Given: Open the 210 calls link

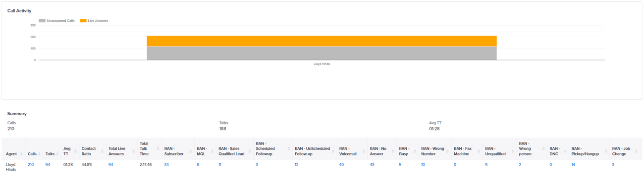Looking at the screenshot, I should 31,165.
